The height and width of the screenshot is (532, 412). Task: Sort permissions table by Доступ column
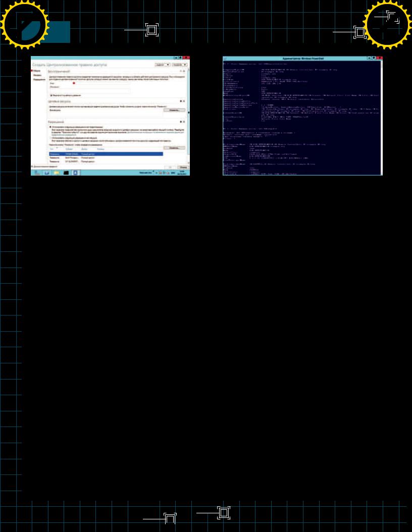[x=84, y=149]
